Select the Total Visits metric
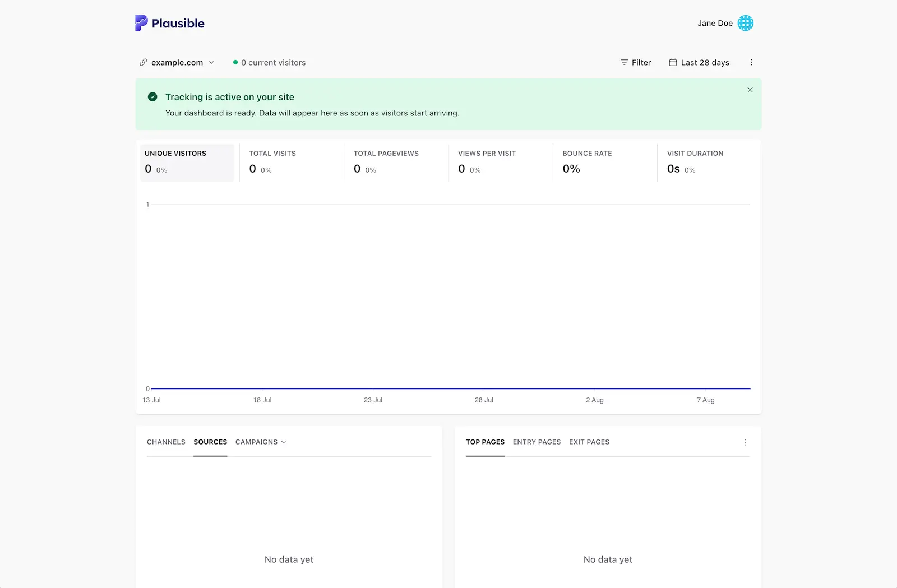 click(292, 163)
